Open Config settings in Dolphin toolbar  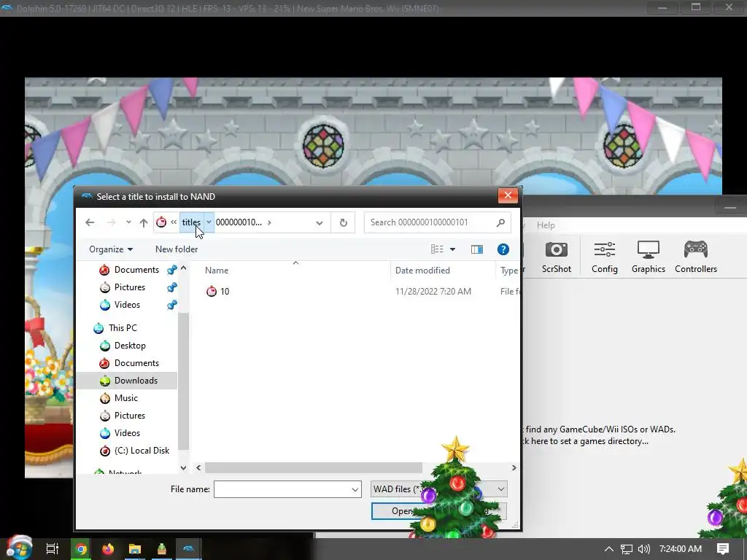click(x=605, y=257)
